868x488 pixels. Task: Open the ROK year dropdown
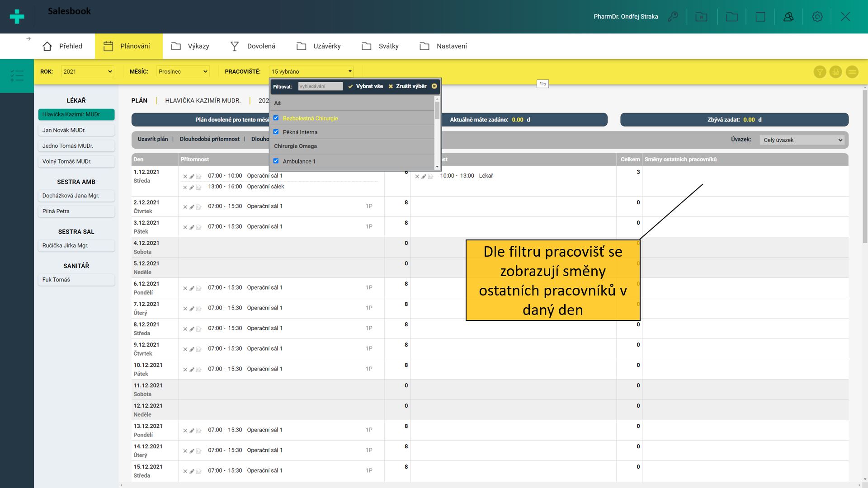point(87,71)
